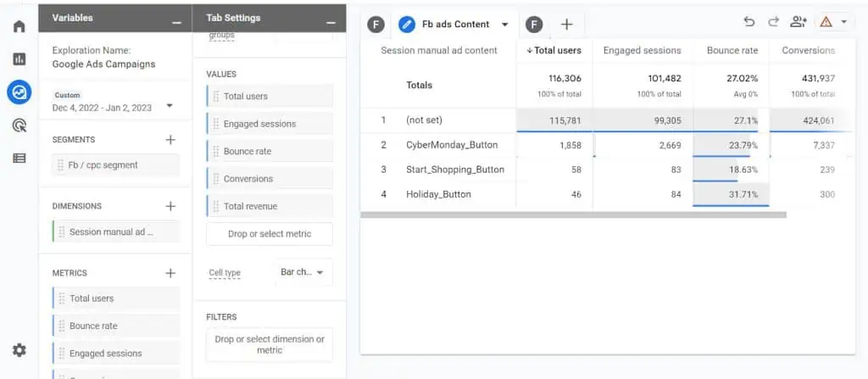Add a new exploration tab

[566, 25]
